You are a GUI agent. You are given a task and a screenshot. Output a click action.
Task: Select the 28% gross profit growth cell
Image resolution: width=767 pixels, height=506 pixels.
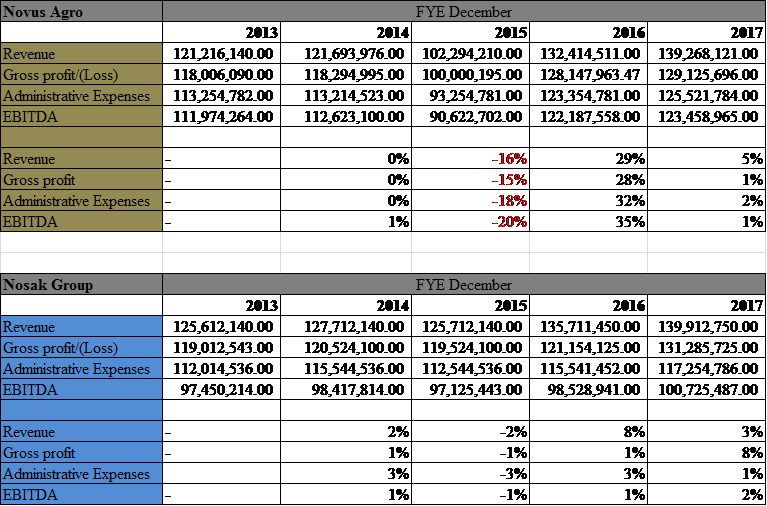(x=588, y=180)
